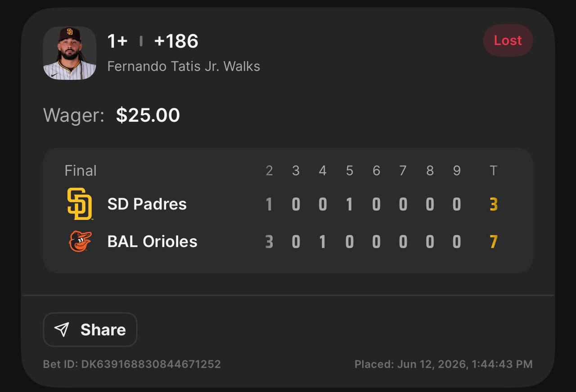Viewport: 576px width, 392px height.
Task: Select the Lost status badge
Action: [508, 40]
